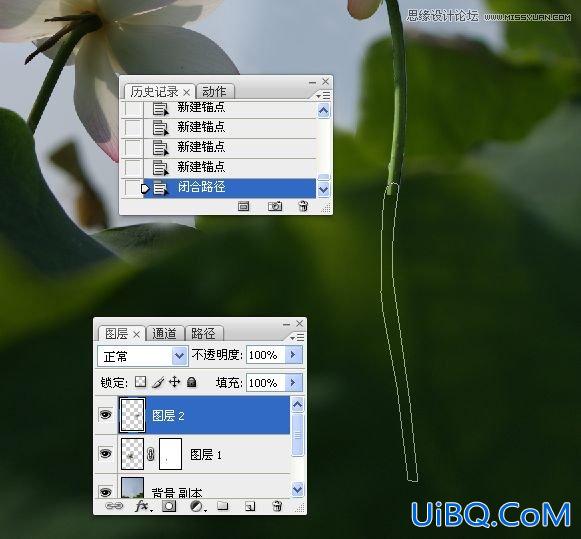The width and height of the screenshot is (581, 539).
Task: Set history brush source on first 新建锚点 row
Action: coord(132,109)
